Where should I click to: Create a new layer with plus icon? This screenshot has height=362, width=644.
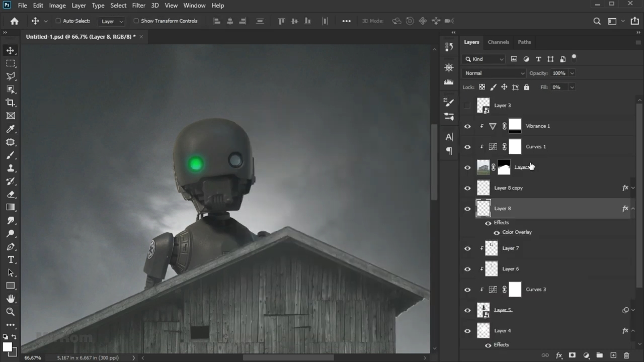point(613,355)
